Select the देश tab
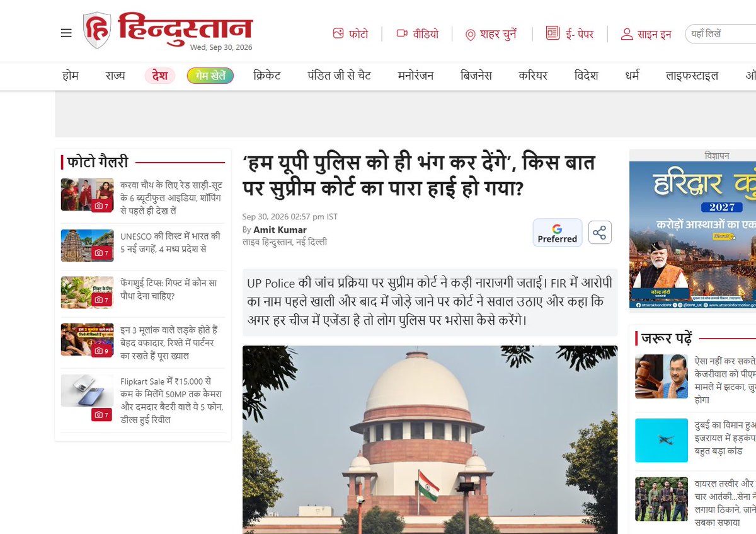Image resolution: width=756 pixels, height=534 pixels. pyautogui.click(x=160, y=76)
